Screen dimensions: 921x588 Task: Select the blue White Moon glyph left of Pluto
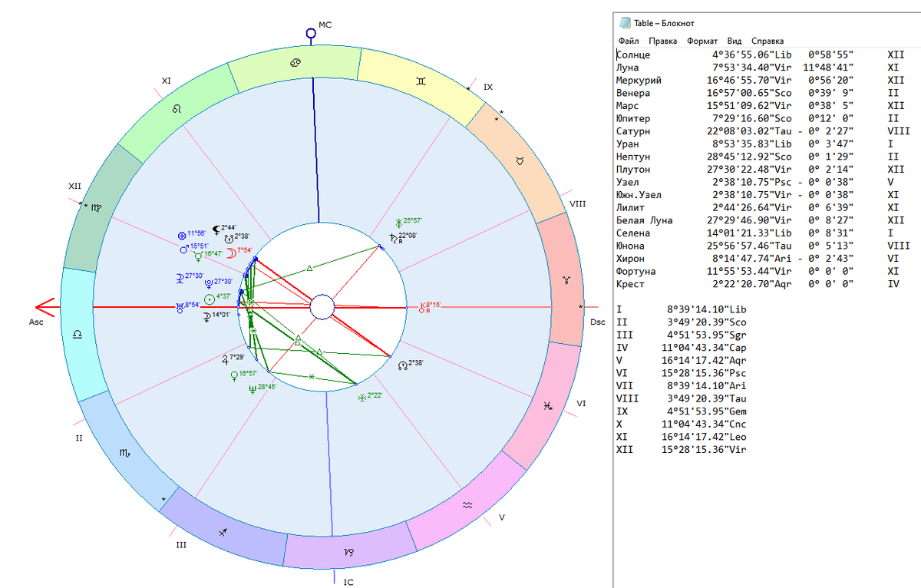click(179, 277)
